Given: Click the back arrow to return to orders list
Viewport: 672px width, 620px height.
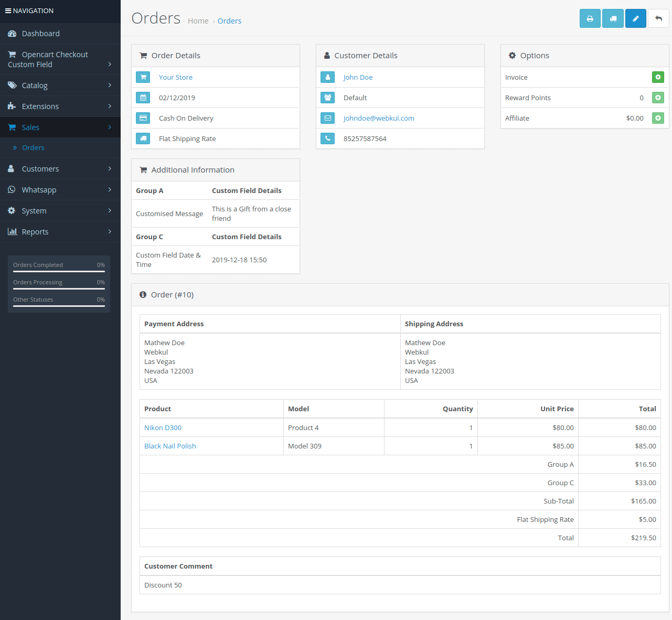Looking at the screenshot, I should click(658, 18).
